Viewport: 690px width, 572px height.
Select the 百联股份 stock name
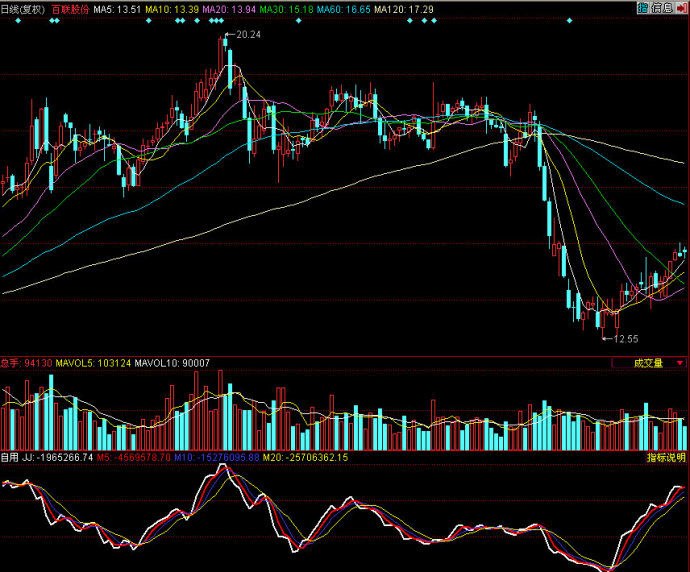[70, 9]
